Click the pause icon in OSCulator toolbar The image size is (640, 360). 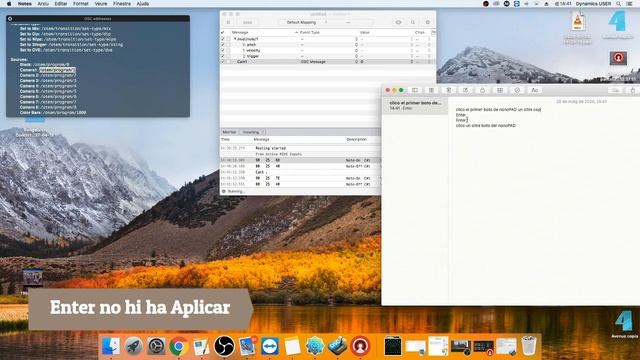coord(229,22)
